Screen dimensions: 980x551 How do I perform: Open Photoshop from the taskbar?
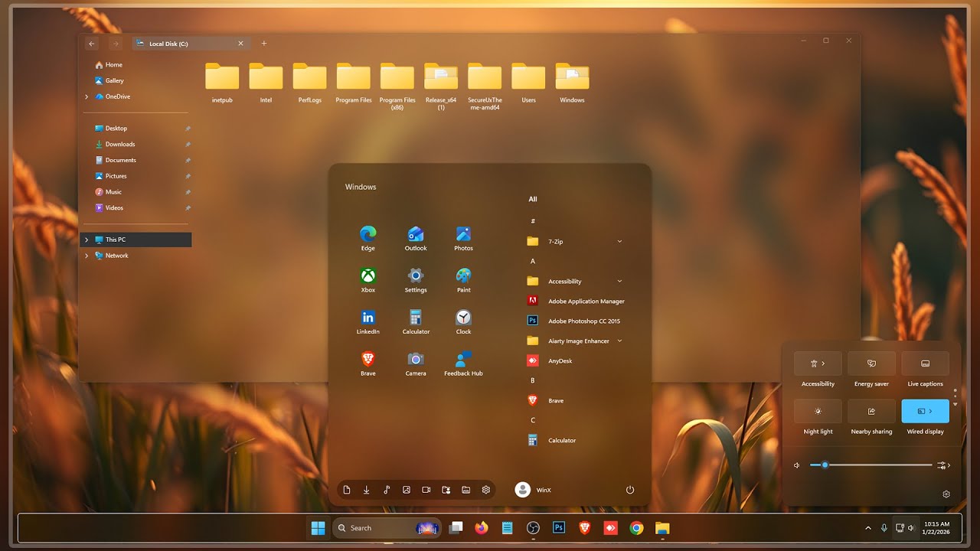pos(559,527)
